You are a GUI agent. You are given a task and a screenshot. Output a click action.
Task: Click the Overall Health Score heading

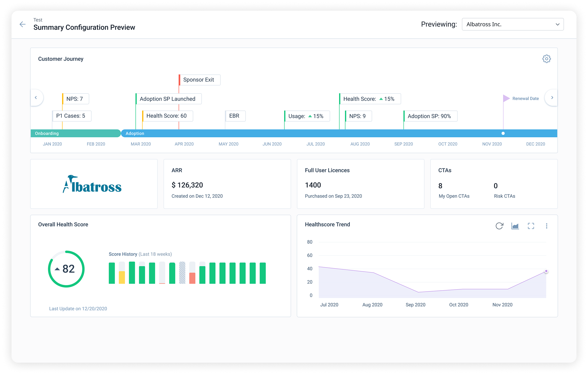63,225
